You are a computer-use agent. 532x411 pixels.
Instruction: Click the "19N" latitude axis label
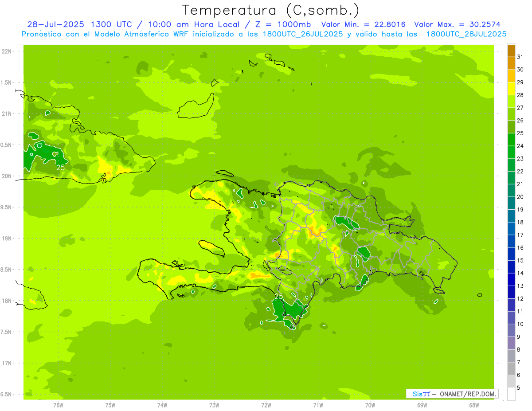pos(7,238)
